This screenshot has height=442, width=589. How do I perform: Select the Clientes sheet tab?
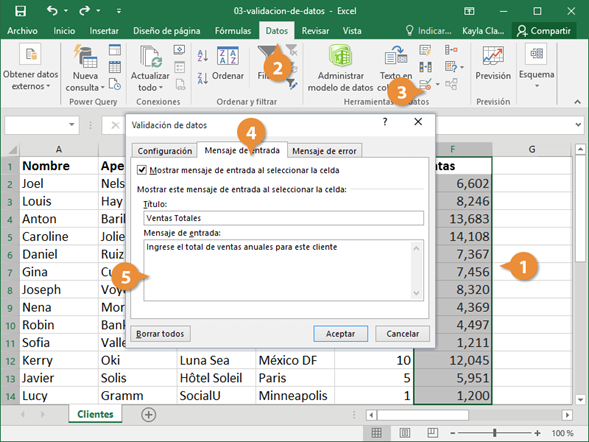(x=95, y=414)
